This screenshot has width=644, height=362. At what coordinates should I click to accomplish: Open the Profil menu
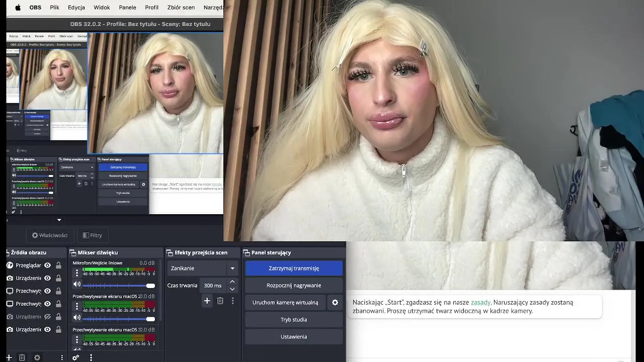[x=151, y=8]
